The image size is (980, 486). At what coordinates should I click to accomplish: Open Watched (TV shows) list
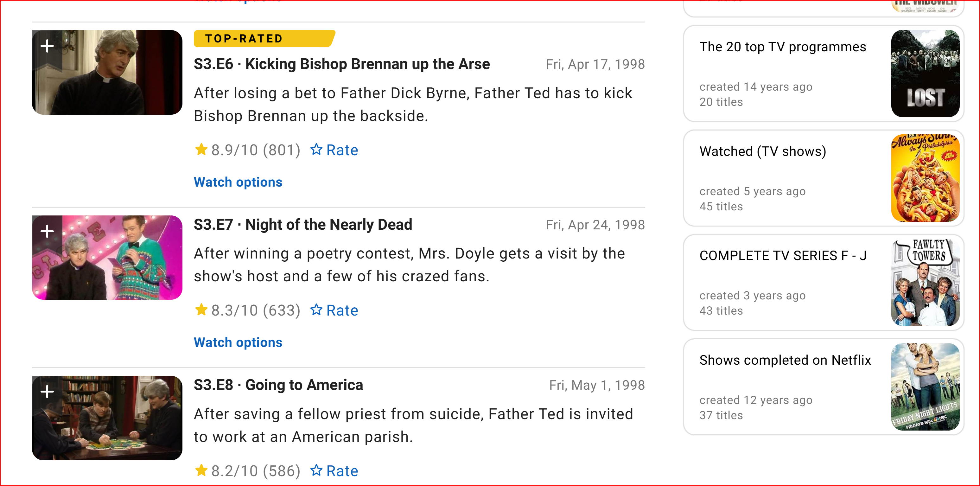[762, 151]
